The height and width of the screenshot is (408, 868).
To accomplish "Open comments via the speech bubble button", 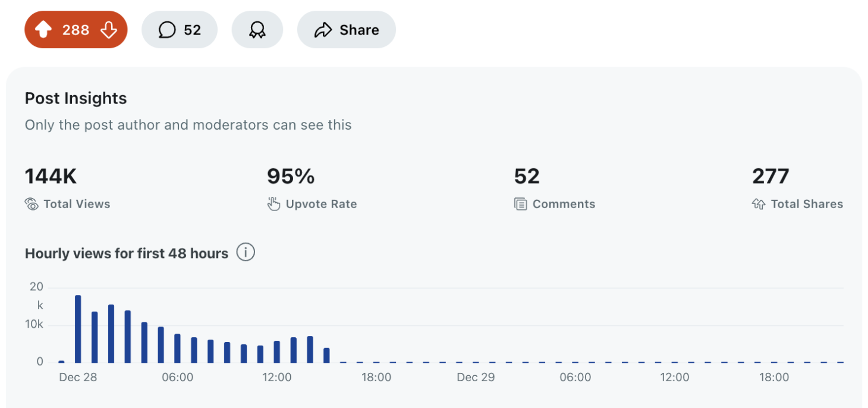I will click(179, 30).
